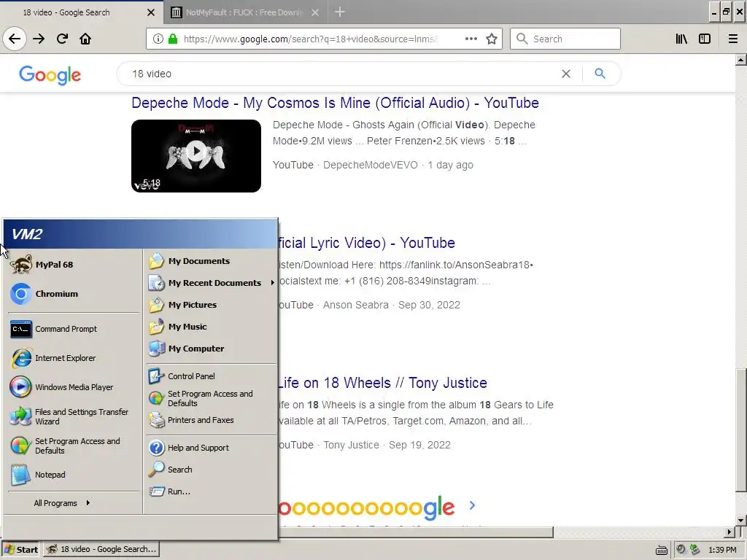Open Depeche Mode My Cosmos Is Mine result
The image size is (747, 560).
pos(336,103)
